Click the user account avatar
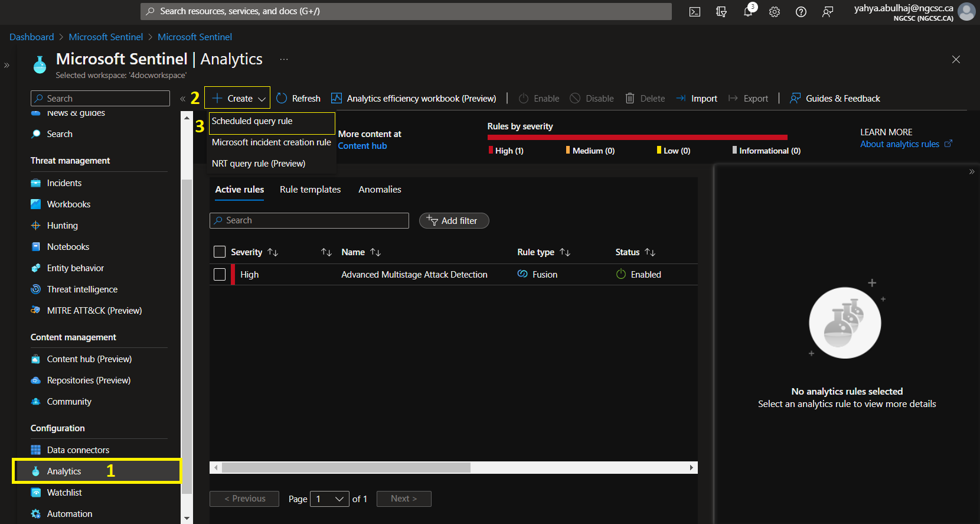 pyautogui.click(x=966, y=12)
